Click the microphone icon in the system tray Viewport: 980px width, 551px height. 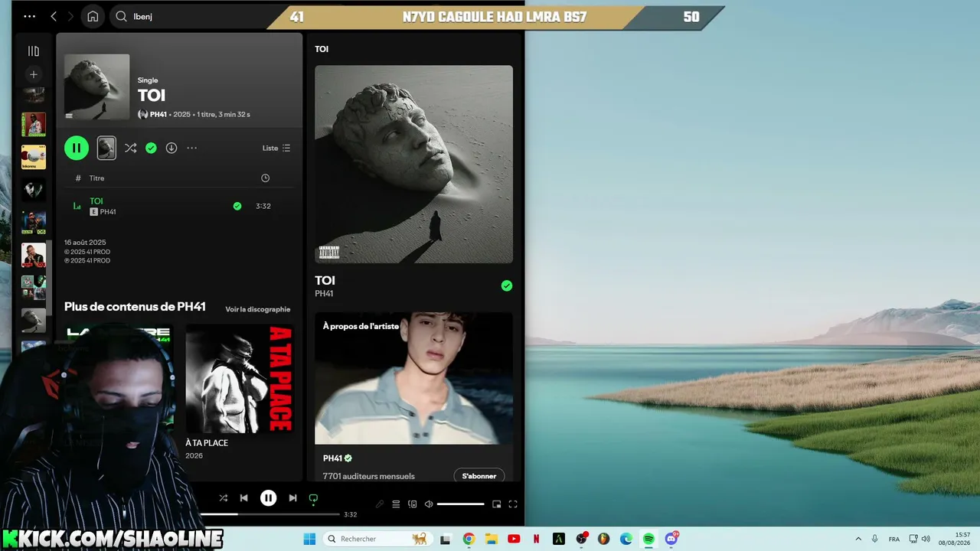874,539
